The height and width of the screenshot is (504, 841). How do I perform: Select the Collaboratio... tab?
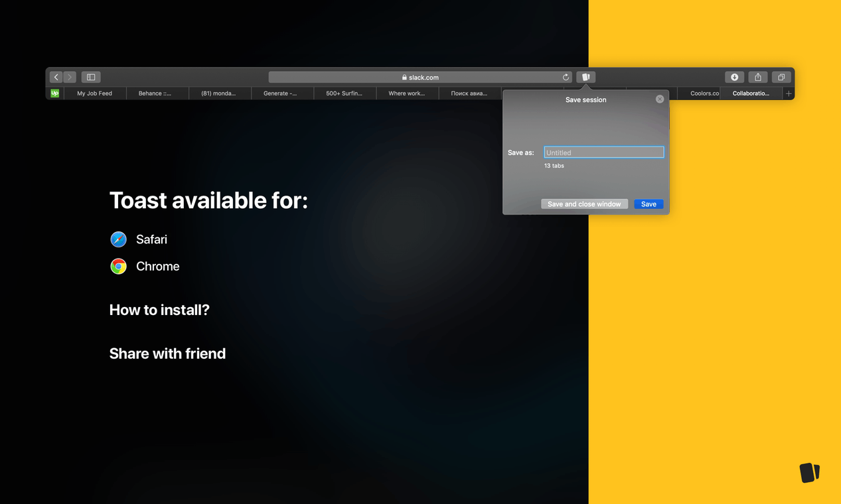tap(751, 94)
